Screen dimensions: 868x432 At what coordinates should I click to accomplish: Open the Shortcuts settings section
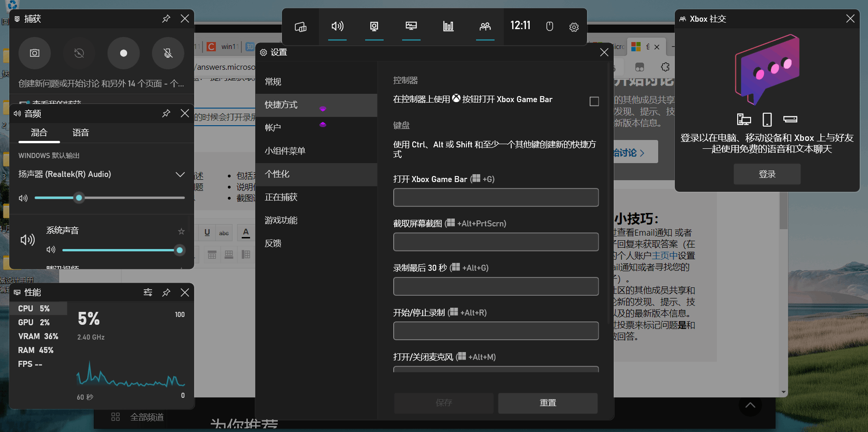[316, 105]
